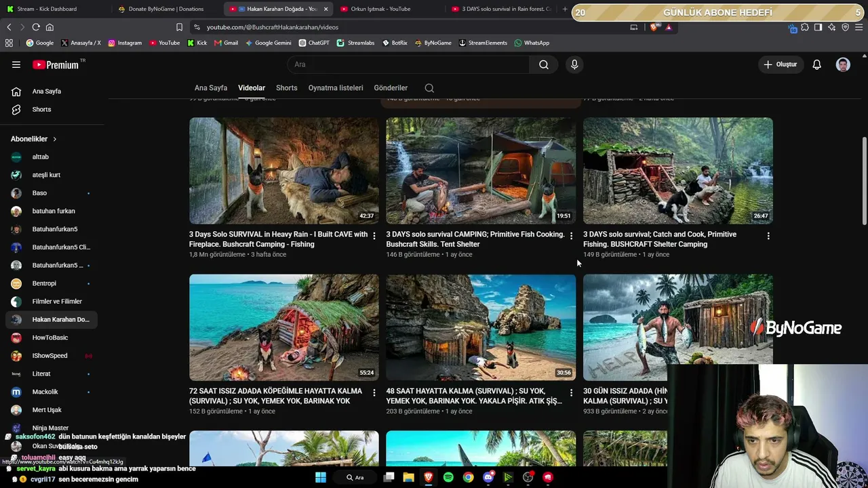Image resolution: width=868 pixels, height=488 pixels.
Task: Open the alttab subscription channel
Action: (x=52, y=157)
